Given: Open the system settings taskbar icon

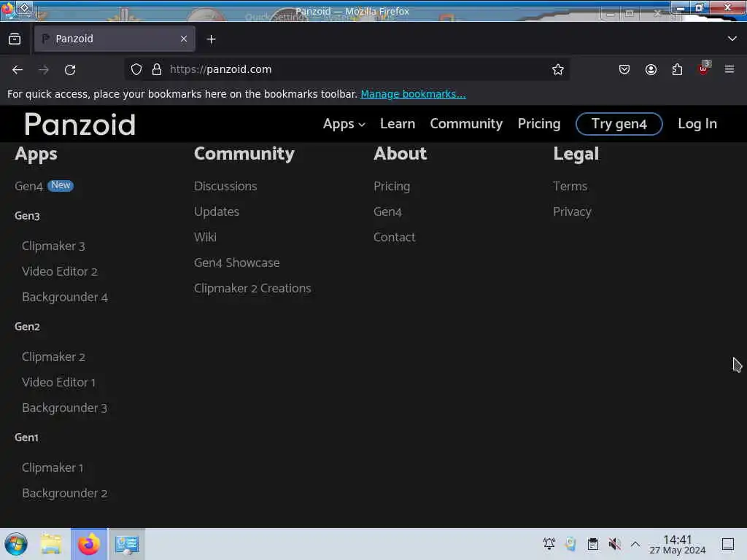Looking at the screenshot, I should pyautogui.click(x=126, y=544).
